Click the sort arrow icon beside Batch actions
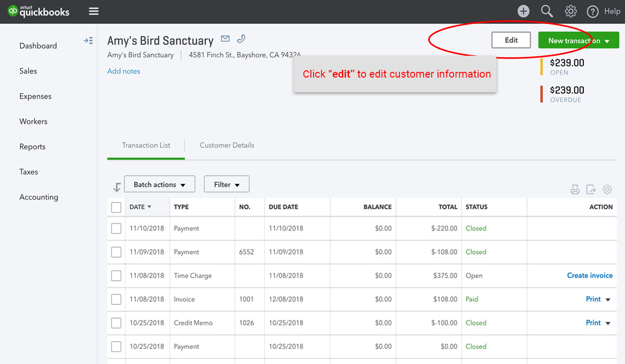This screenshot has width=625, height=364. pyautogui.click(x=117, y=187)
